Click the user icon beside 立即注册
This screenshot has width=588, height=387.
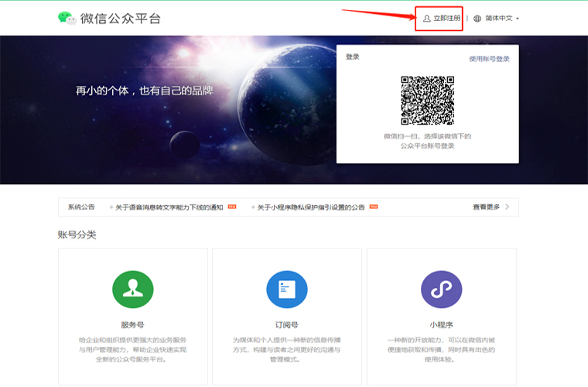point(427,19)
